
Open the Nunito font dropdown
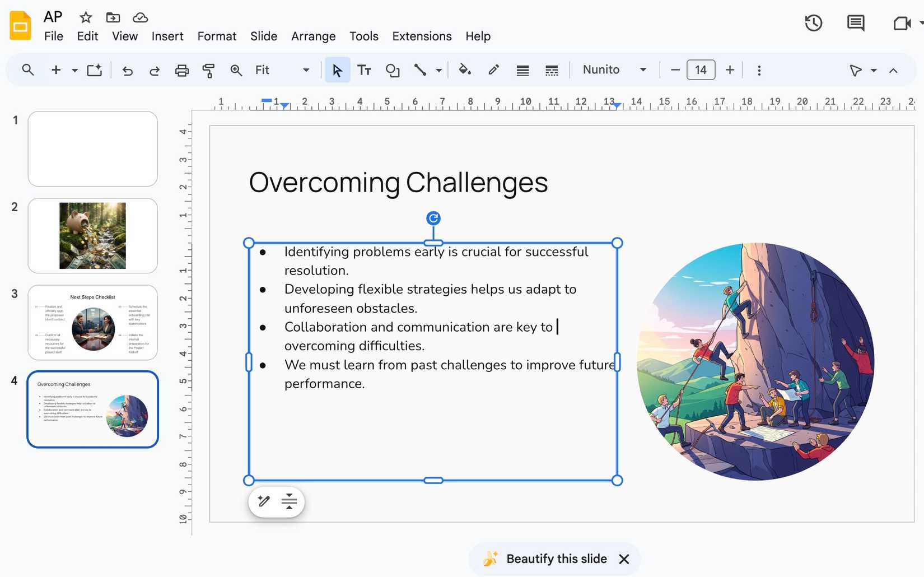tap(643, 70)
